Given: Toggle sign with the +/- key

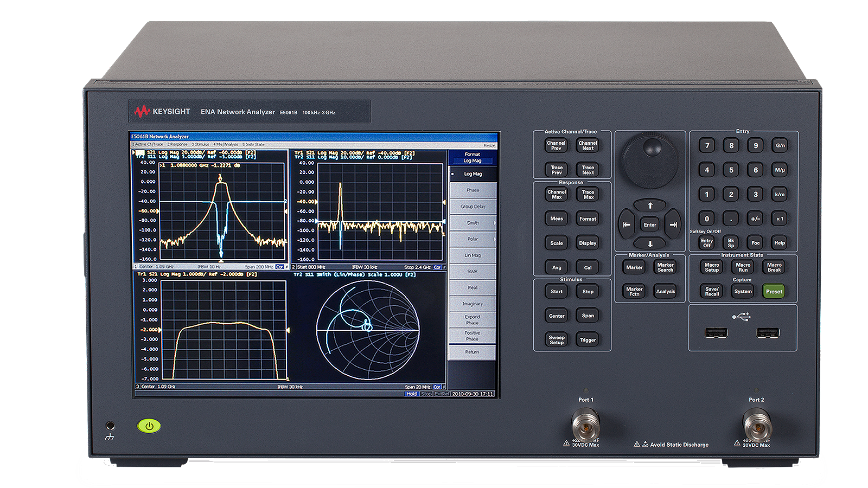Looking at the screenshot, I should pyautogui.click(x=755, y=219).
